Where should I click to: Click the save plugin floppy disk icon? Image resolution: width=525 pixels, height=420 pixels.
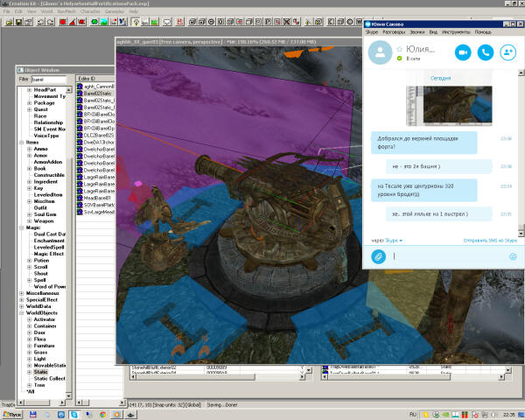(18, 22)
